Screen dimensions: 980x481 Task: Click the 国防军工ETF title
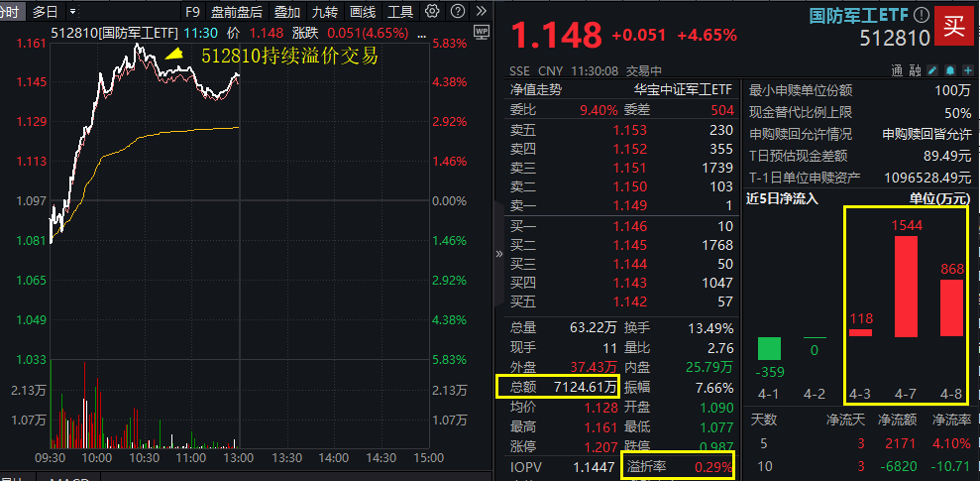click(x=859, y=15)
